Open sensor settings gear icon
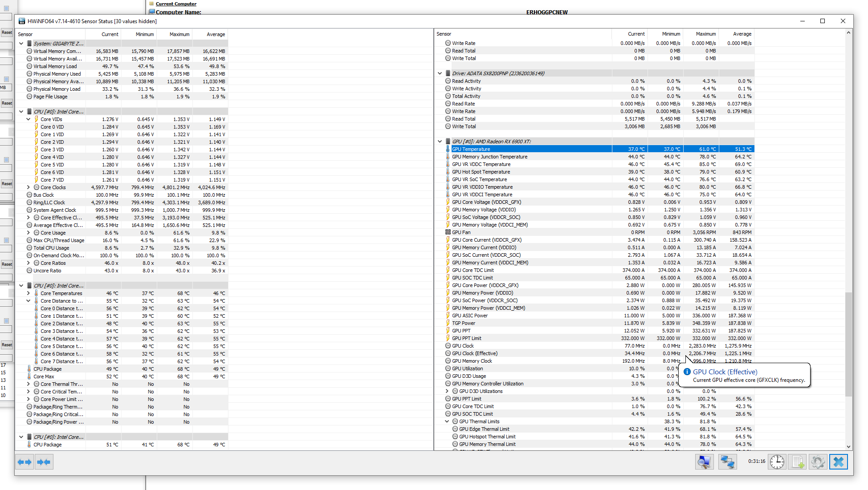The image size is (868, 490). [818, 462]
